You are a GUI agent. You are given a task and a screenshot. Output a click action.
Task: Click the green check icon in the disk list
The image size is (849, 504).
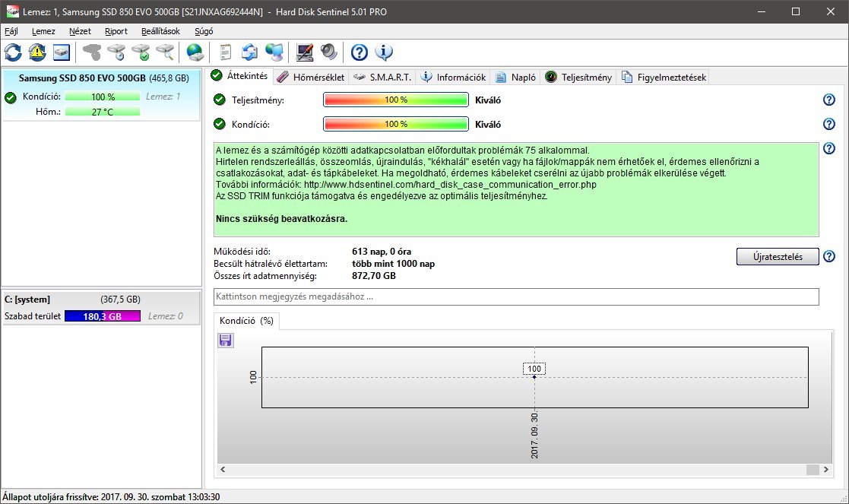point(11,97)
